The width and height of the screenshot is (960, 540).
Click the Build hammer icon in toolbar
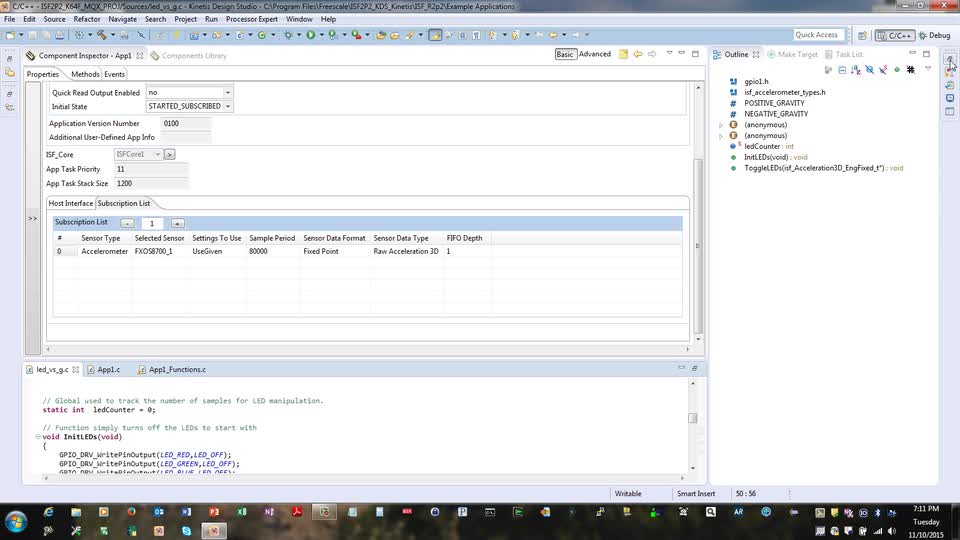(x=100, y=35)
